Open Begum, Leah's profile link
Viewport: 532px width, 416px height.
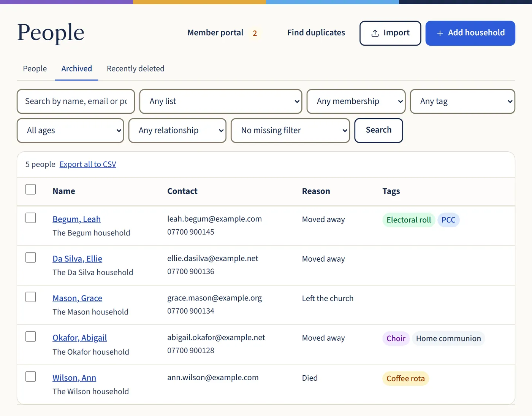[77, 219]
